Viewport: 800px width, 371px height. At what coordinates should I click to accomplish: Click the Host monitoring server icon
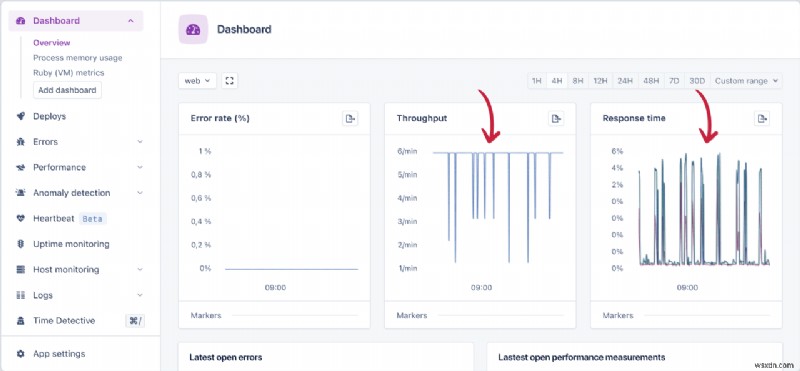20,269
